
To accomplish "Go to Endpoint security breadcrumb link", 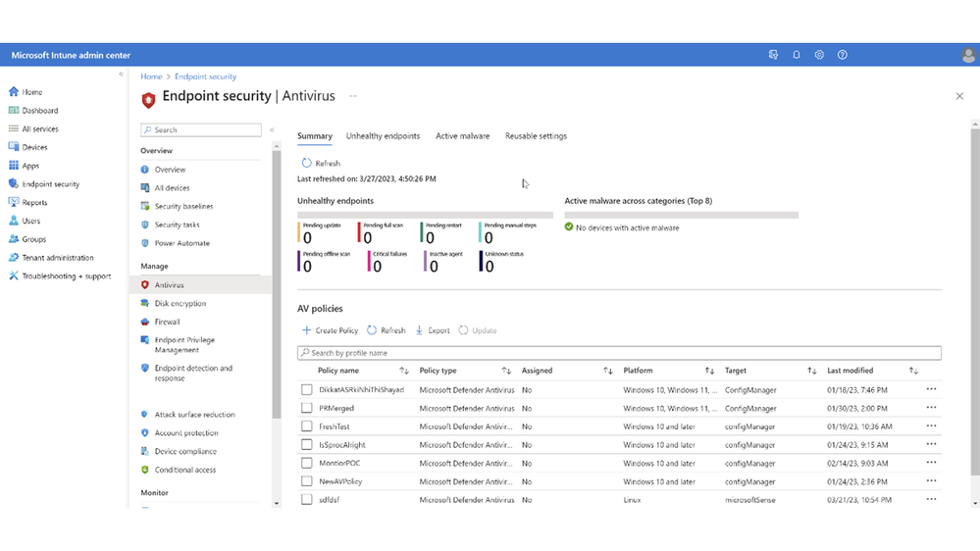I will click(x=206, y=76).
